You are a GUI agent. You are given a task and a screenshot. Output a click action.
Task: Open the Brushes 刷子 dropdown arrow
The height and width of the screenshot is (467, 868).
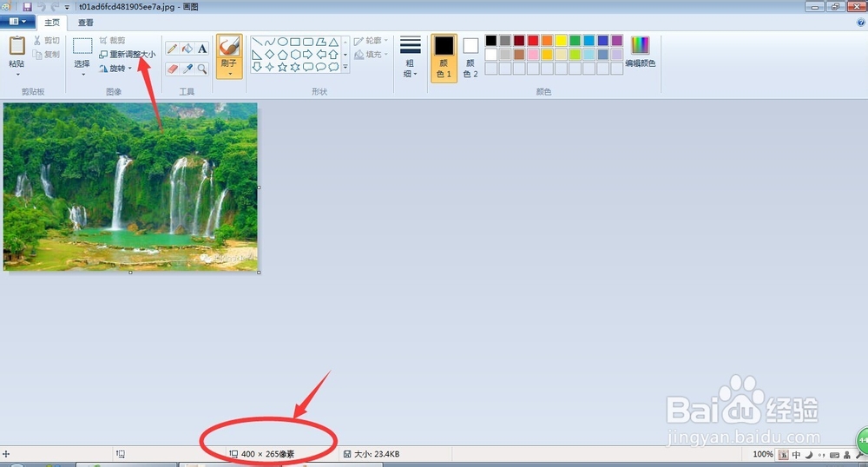pyautogui.click(x=229, y=73)
